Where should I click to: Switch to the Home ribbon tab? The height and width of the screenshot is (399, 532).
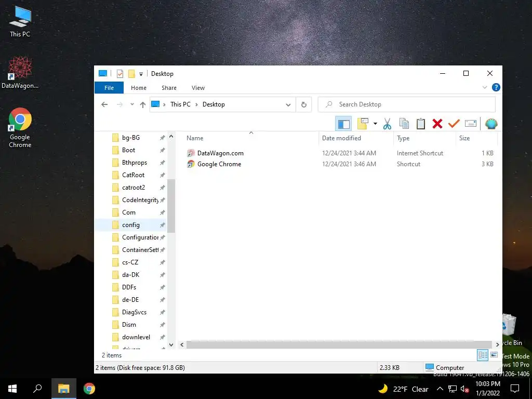point(139,88)
